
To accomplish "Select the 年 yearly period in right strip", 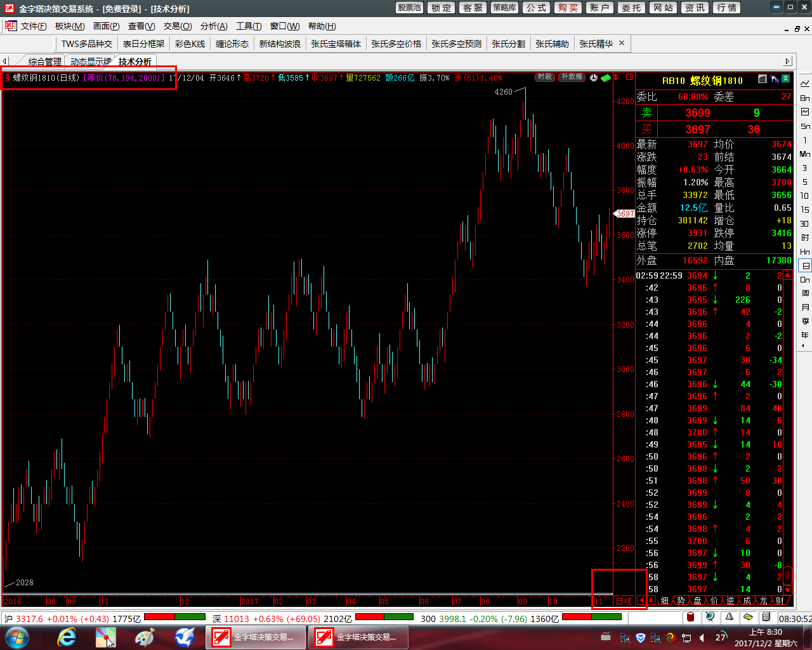I will (805, 335).
